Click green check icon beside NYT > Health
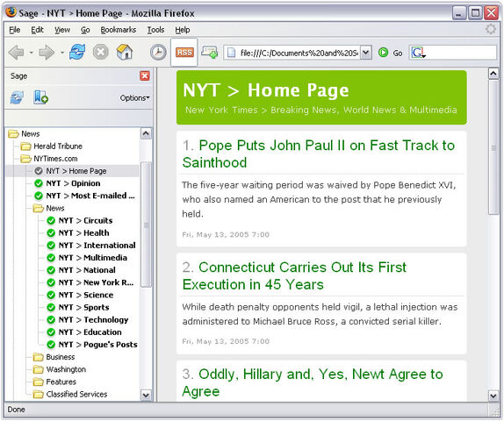Image resolution: width=504 pixels, height=421 pixels. tap(51, 232)
